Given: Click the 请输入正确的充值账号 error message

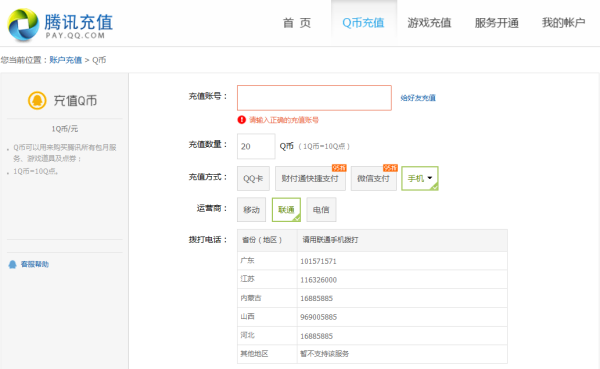Looking at the screenshot, I should coord(284,120).
